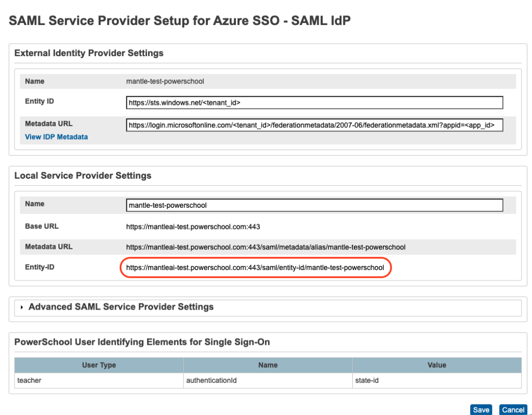The height and width of the screenshot is (415, 532).
Task: Click the Local Service Provider Settings heading
Action: [x=83, y=176]
